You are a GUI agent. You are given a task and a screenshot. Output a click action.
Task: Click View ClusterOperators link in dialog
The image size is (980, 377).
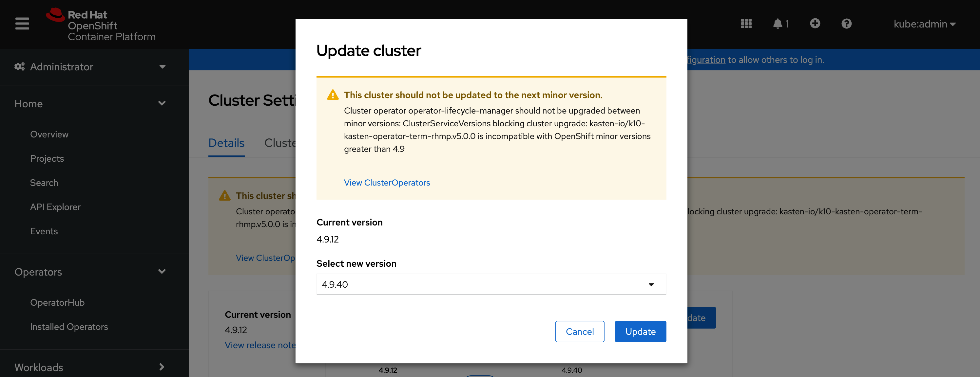[x=387, y=182]
